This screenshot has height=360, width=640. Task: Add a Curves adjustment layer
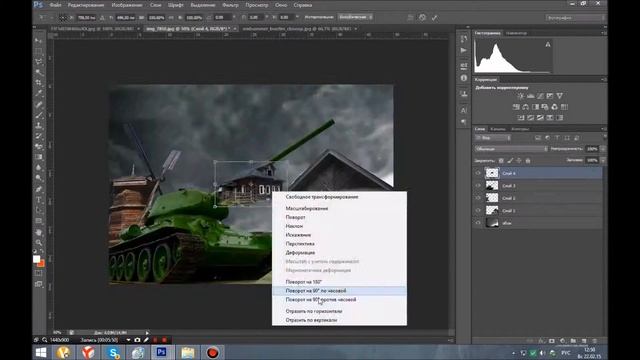coord(540,96)
